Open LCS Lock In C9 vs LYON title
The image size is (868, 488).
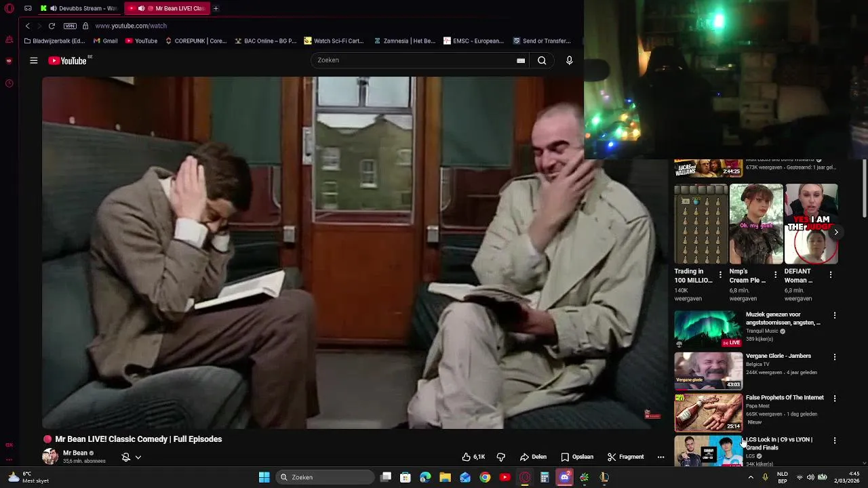[x=779, y=443]
